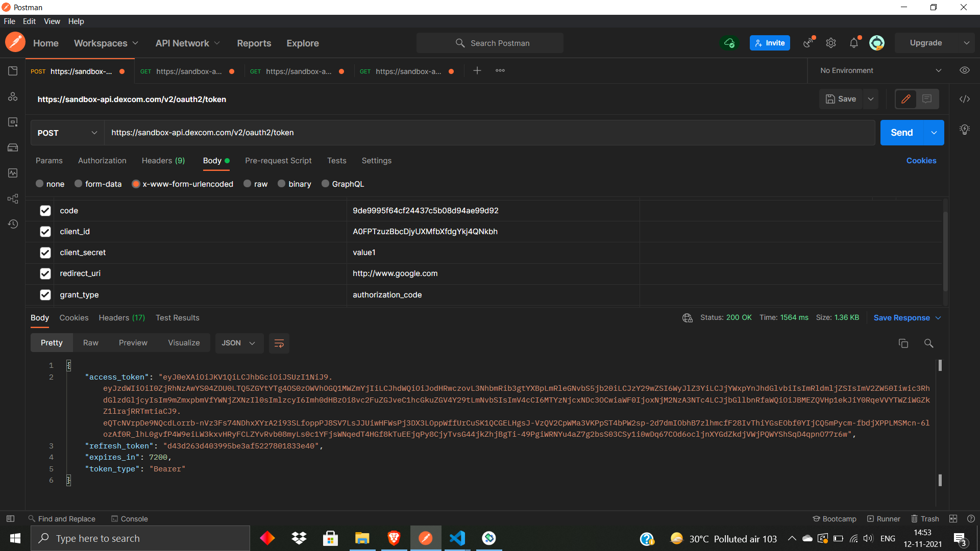Open JSON format dropdown
The image size is (980, 551).
239,343
